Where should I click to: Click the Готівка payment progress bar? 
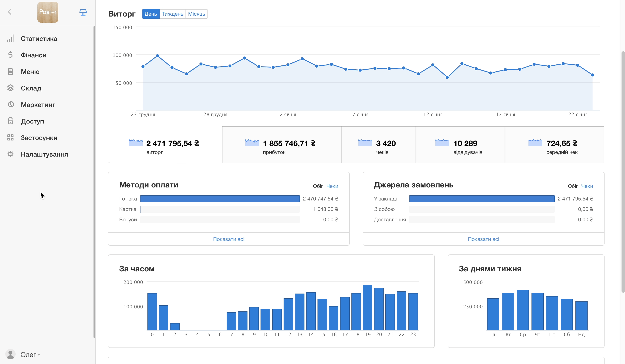(220, 199)
